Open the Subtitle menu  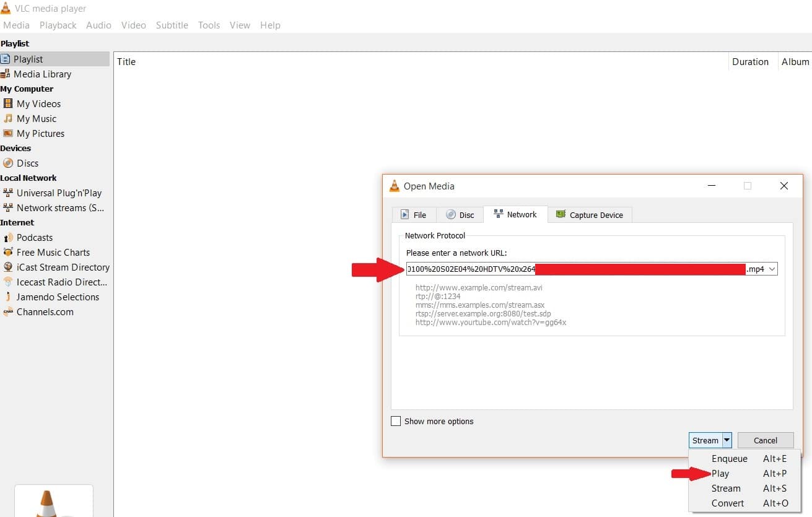(172, 25)
